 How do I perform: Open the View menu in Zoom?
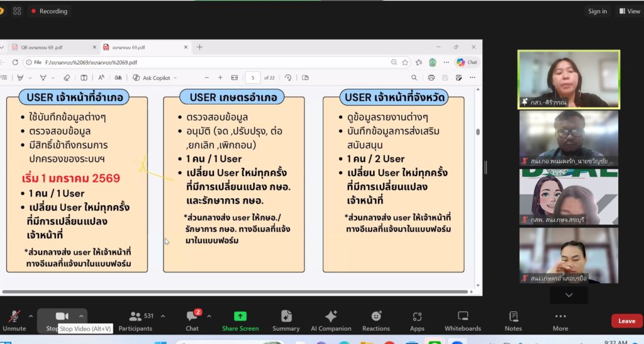[630, 11]
